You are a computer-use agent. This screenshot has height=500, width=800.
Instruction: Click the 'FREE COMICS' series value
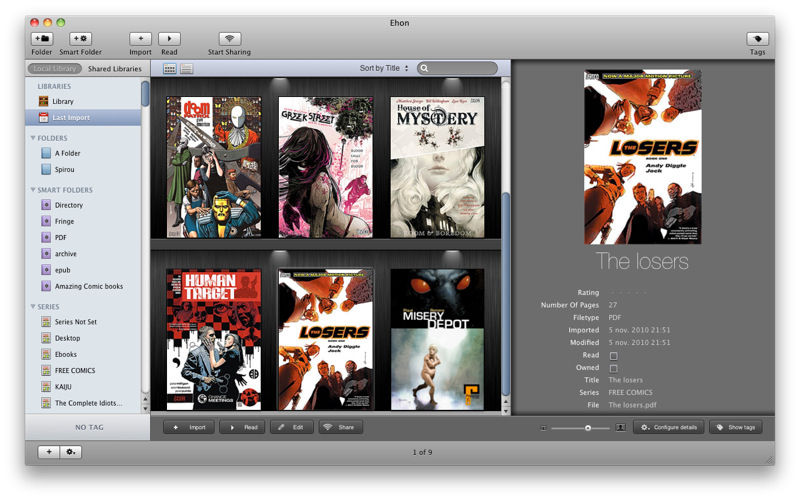(x=630, y=392)
